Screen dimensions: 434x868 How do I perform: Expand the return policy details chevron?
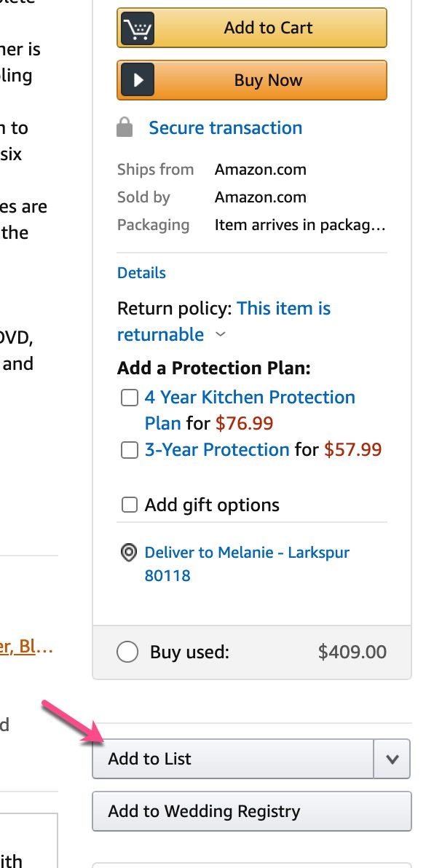point(220,335)
